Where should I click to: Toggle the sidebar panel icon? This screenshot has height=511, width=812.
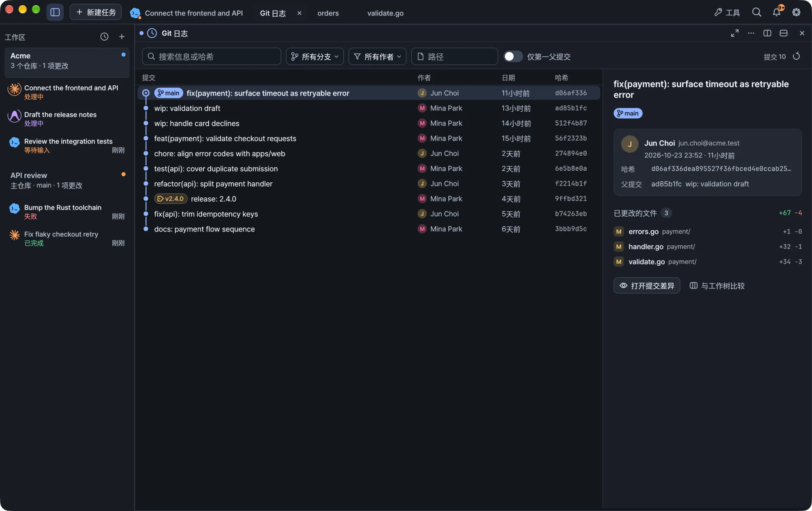[55, 12]
